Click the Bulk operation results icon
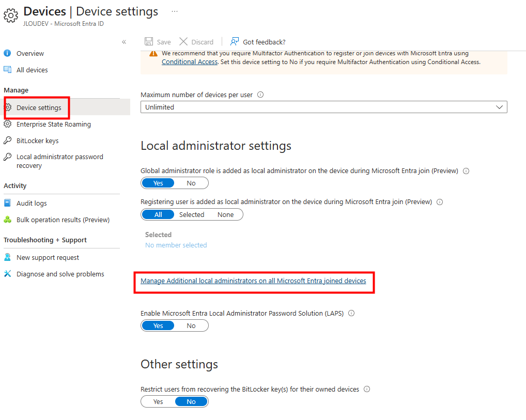 pos(7,220)
